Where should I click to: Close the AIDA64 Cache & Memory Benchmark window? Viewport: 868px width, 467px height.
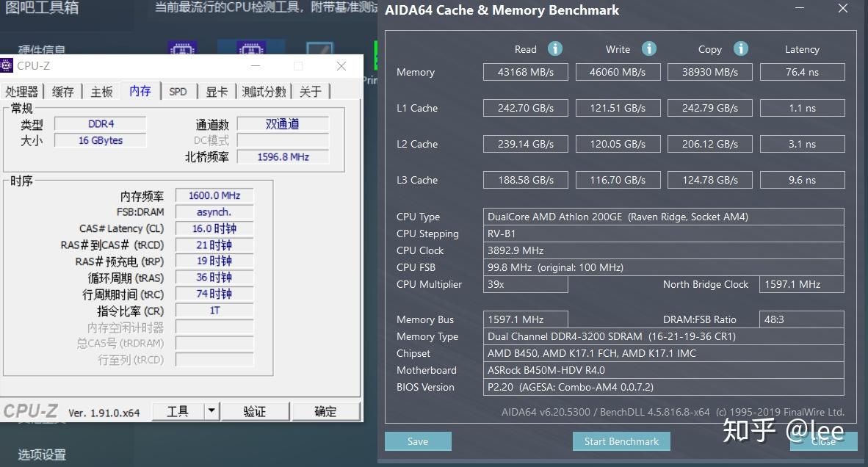tap(843, 8)
